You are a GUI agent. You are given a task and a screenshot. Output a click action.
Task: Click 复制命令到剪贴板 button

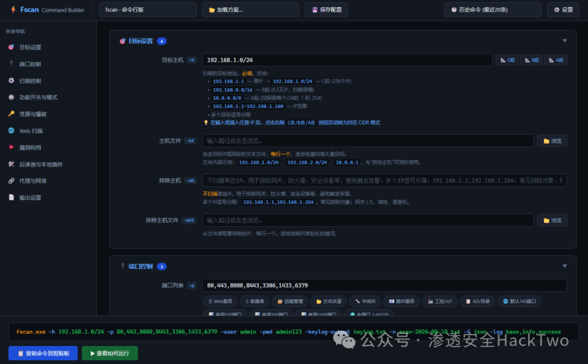pos(43,353)
